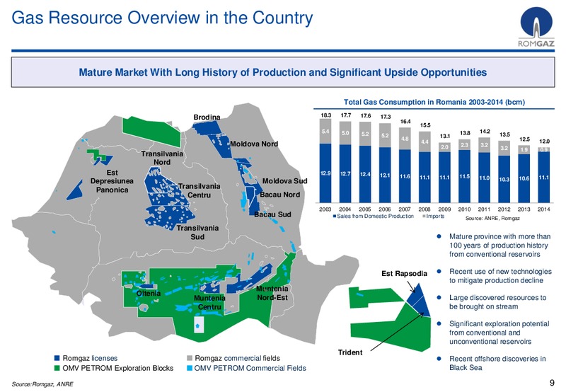The width and height of the screenshot is (566, 392).
Task: Click the 'Transilvania Nord' map label
Action: tap(162, 158)
